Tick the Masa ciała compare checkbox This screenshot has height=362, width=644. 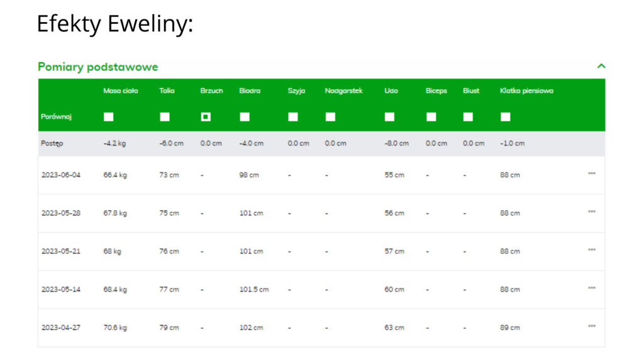tap(109, 117)
